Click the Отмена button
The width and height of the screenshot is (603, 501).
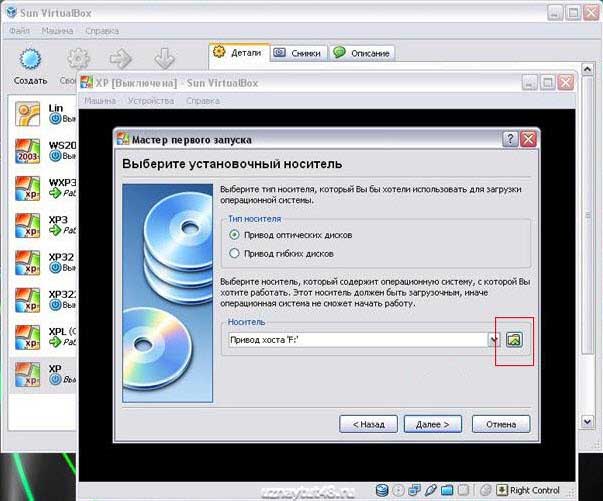(501, 424)
